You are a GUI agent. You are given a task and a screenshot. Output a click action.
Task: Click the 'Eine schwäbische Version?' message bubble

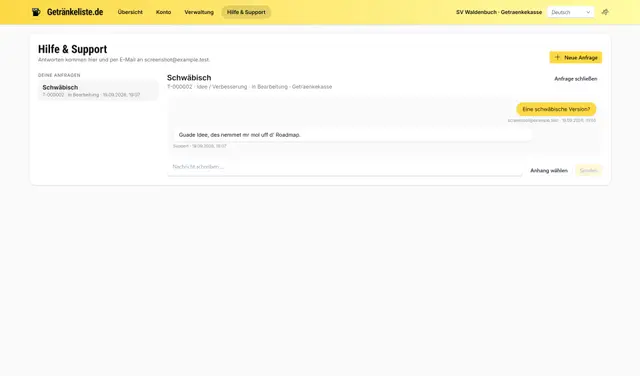tap(556, 109)
